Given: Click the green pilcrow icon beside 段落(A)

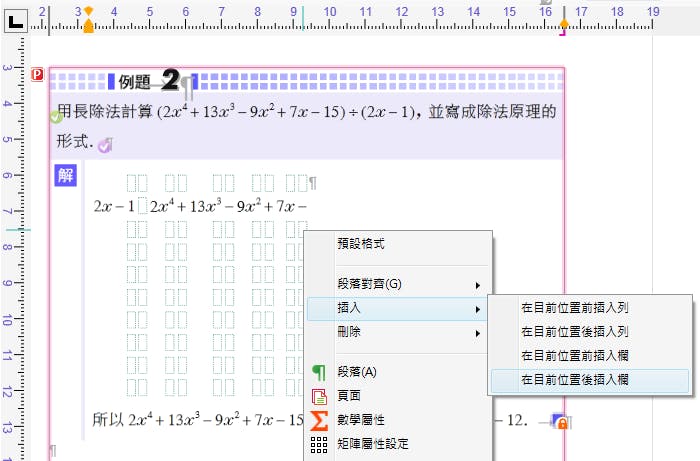Looking at the screenshot, I should [x=319, y=372].
